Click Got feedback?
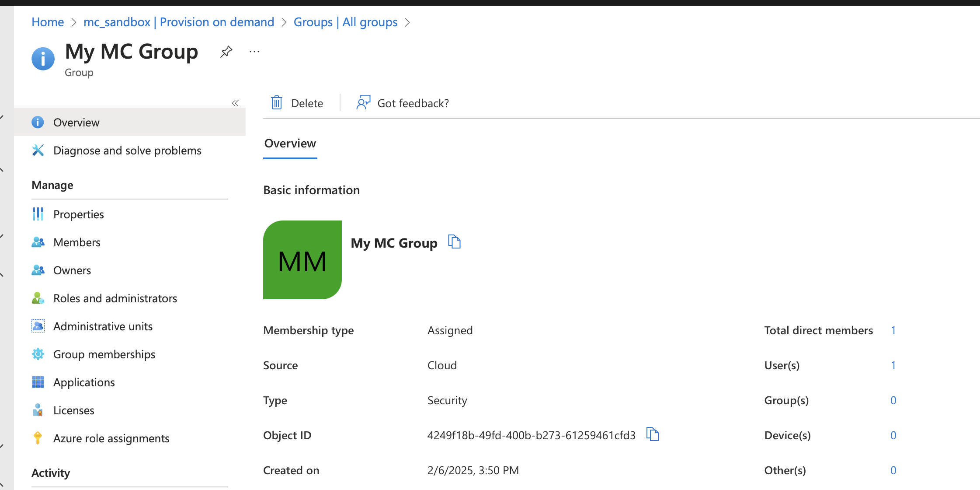The height and width of the screenshot is (490, 980). click(x=403, y=103)
